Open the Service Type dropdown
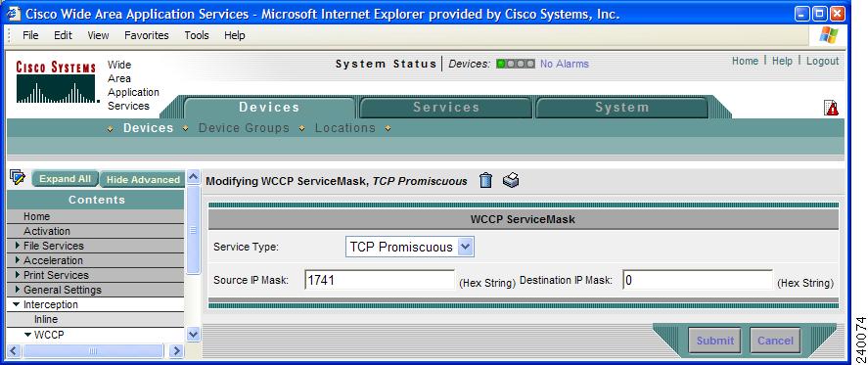Screen dimensions: 868x365 coord(466,247)
